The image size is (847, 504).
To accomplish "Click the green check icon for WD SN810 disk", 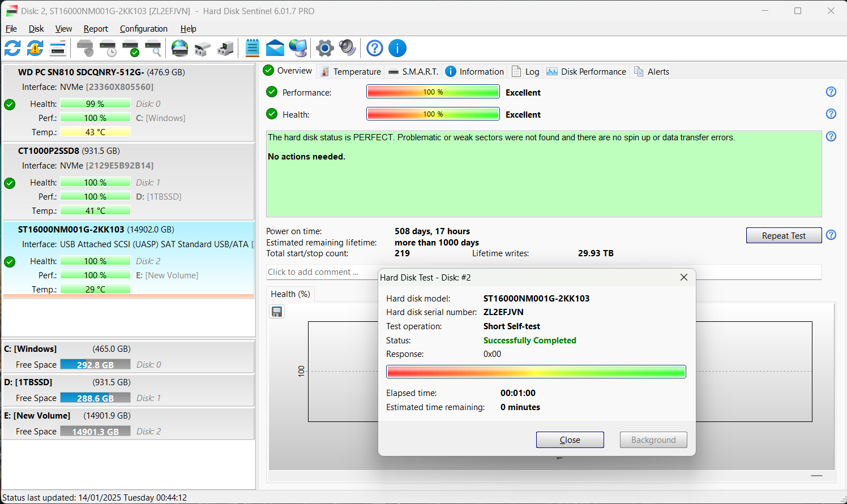I will click(x=10, y=104).
